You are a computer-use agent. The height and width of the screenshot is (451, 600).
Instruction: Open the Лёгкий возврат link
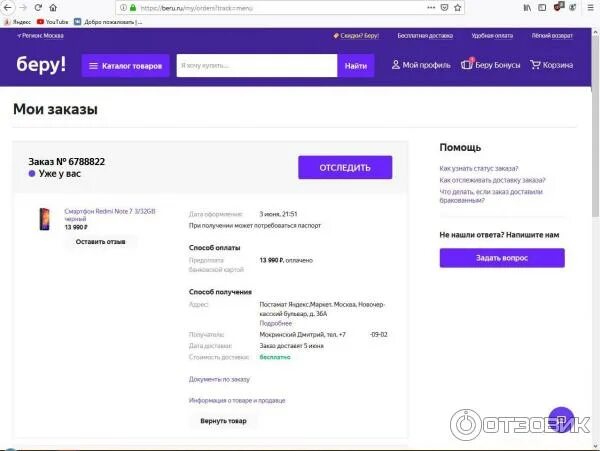coord(552,36)
